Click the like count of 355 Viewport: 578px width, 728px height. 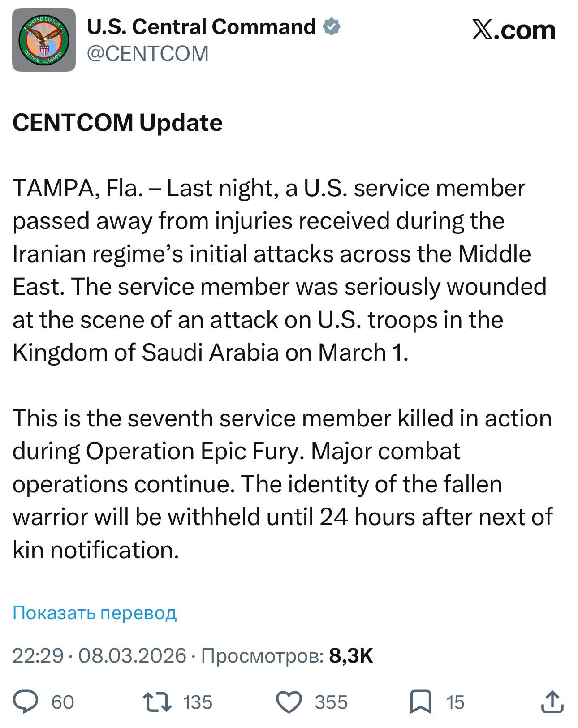(331, 702)
